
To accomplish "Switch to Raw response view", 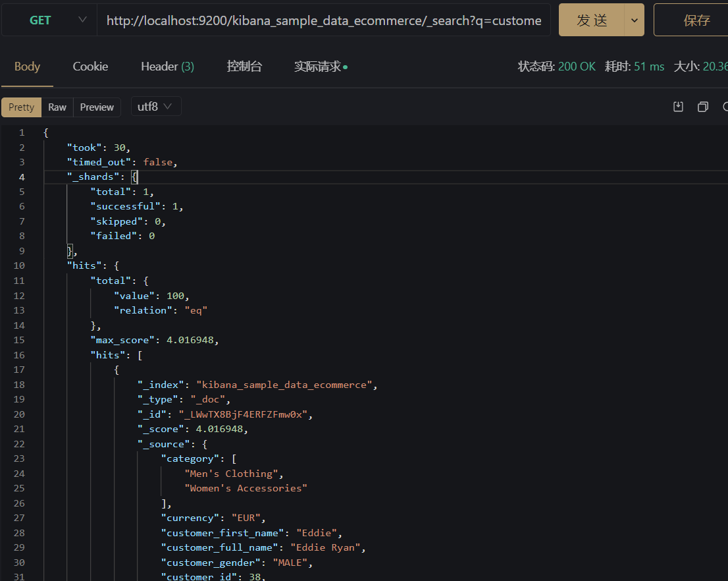I will (x=57, y=107).
